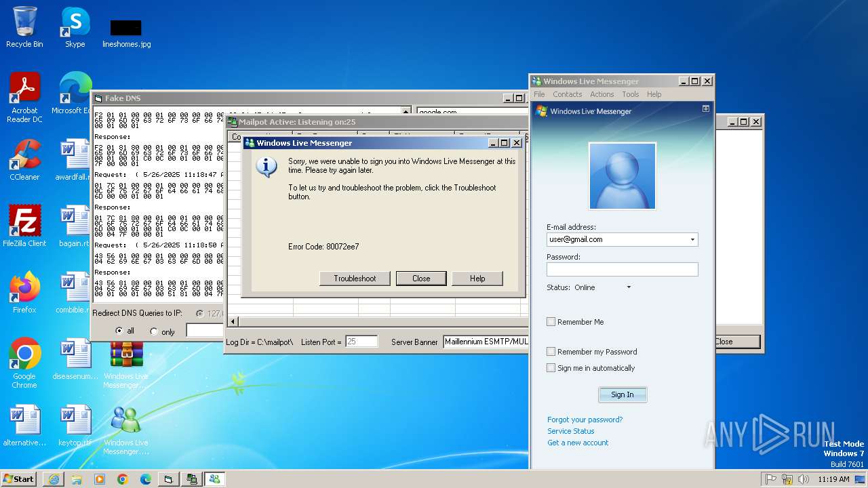Image resolution: width=868 pixels, height=488 pixels.
Task: Open the Service Status link
Action: pyautogui.click(x=571, y=431)
